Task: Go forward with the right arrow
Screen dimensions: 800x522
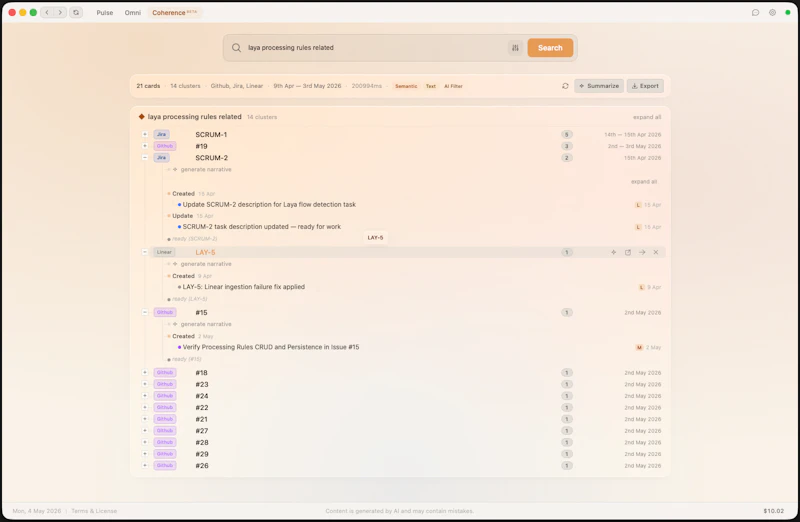Action: (x=60, y=12)
